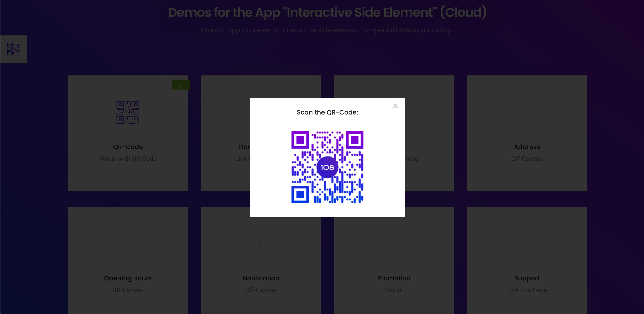Click the Opening Hours 'Off-Canvas' subtitle
The height and width of the screenshot is (314, 644).
(128, 290)
